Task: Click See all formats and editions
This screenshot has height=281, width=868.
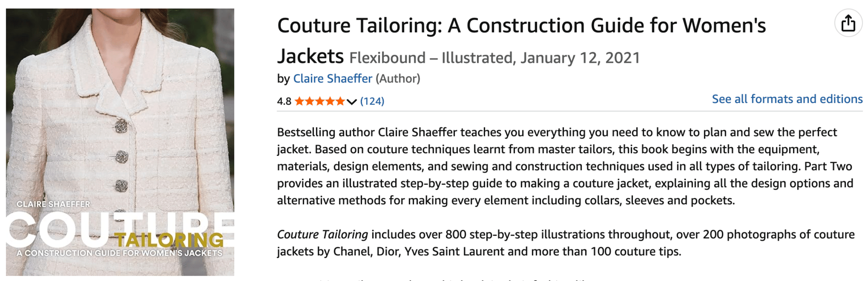Action: [x=787, y=99]
